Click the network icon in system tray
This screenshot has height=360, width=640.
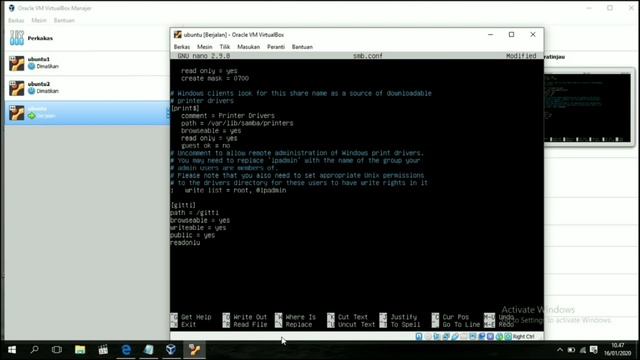point(583,350)
